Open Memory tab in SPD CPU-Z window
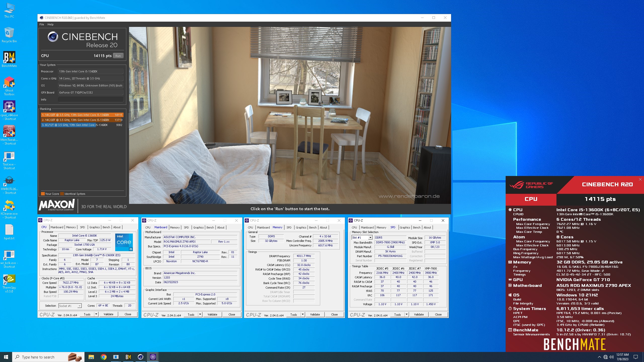 381,228
